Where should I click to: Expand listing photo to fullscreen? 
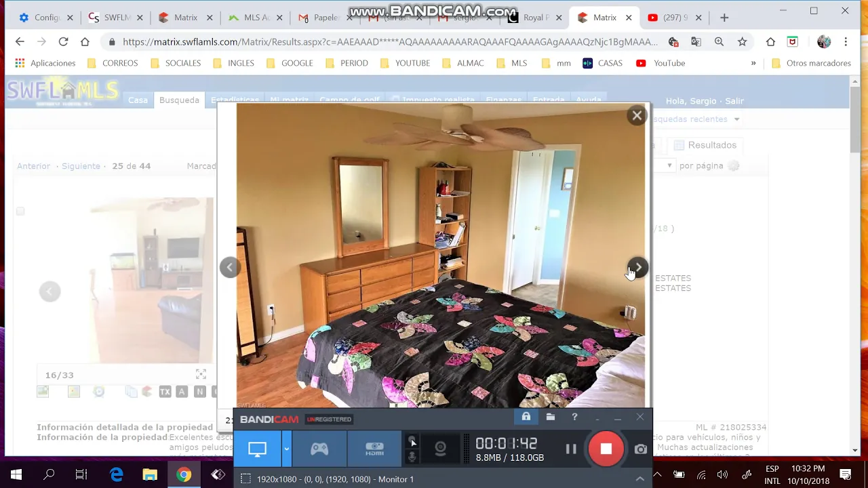click(x=201, y=374)
